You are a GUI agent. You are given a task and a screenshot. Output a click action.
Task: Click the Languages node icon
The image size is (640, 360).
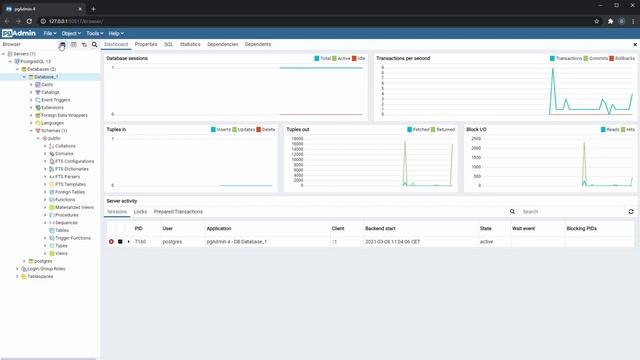point(38,123)
